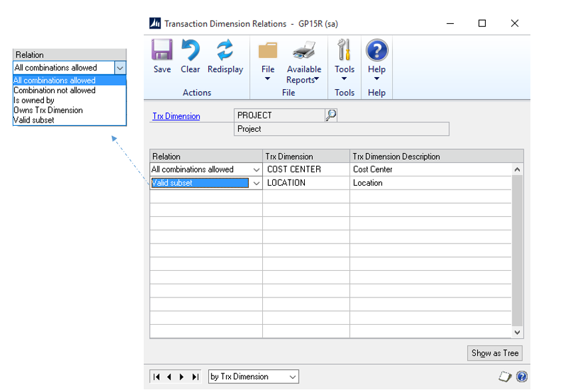Select 'Valid subset' in the list

(x=69, y=120)
